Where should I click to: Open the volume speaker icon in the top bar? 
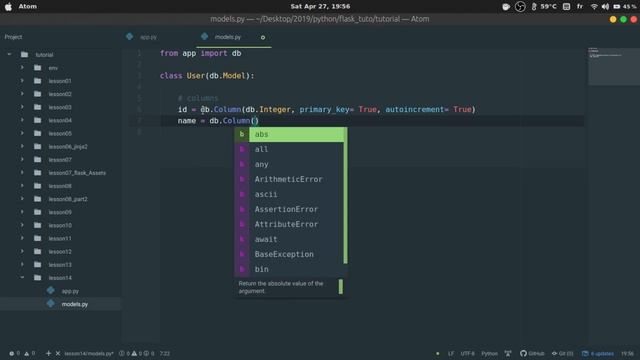[605, 7]
